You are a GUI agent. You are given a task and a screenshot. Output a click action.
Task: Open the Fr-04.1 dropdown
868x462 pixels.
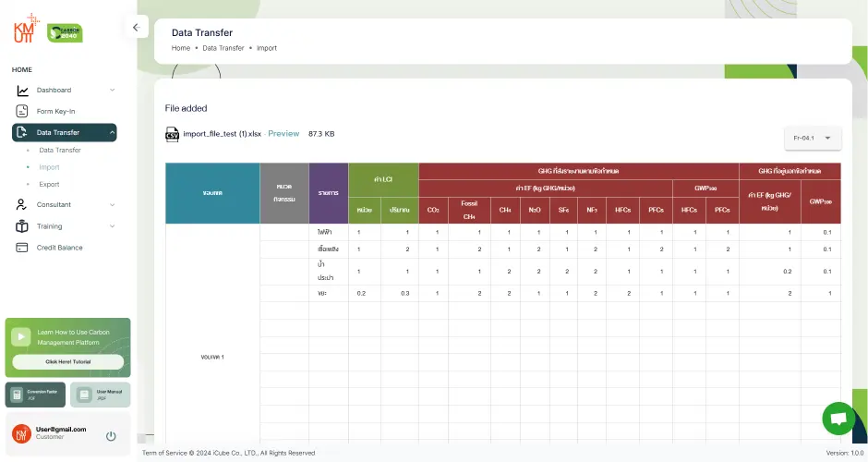coord(813,138)
